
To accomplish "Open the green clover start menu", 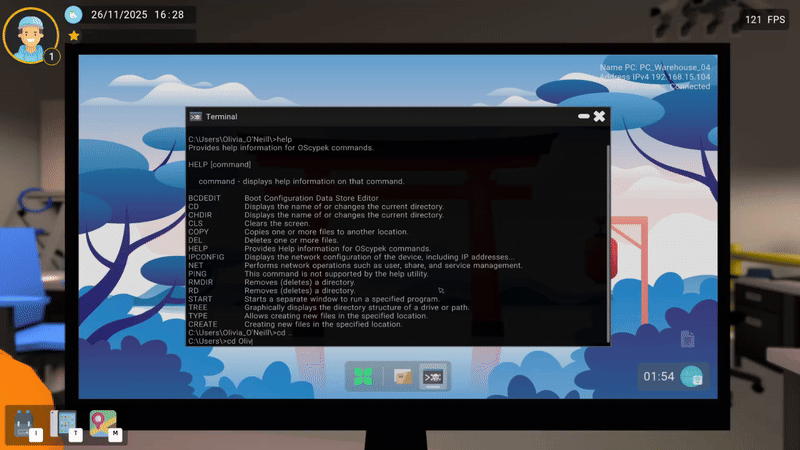I will [363, 377].
